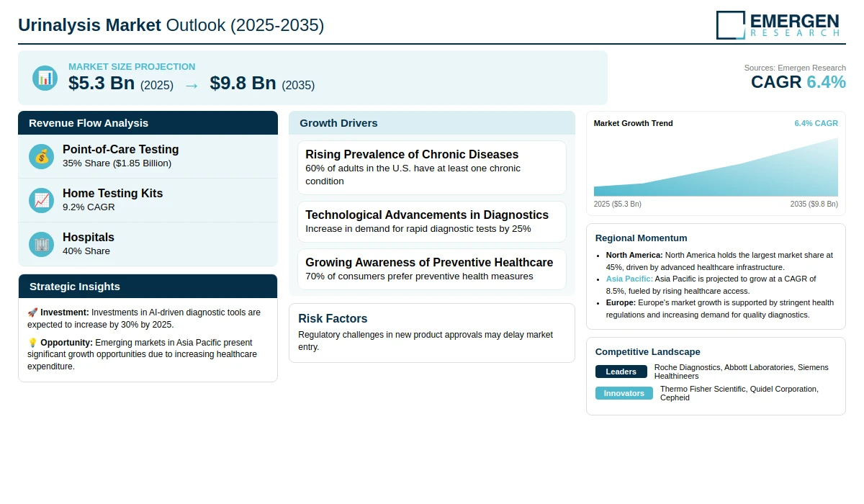Image resolution: width=864 pixels, height=504 pixels.
Task: Select Rising Prevalence of Chronic Diseases card
Action: tap(432, 168)
